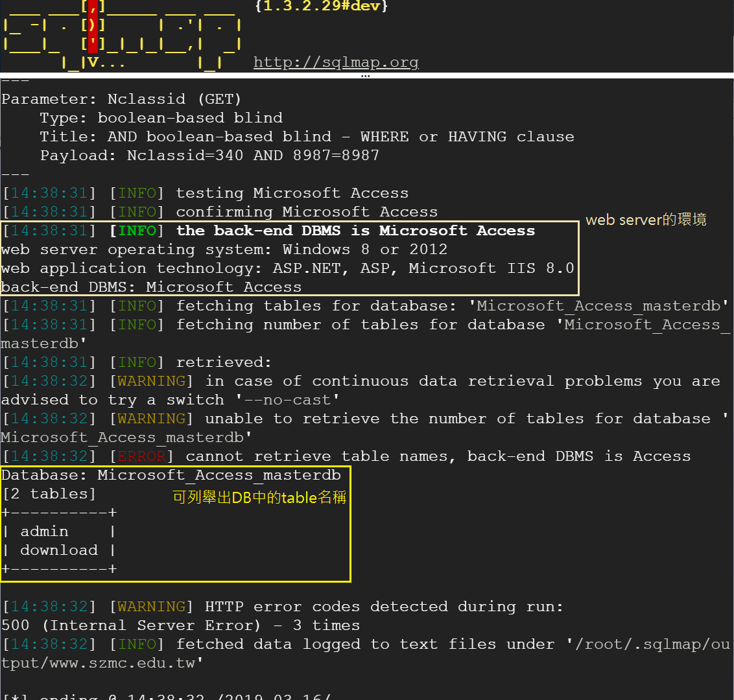Click the '[2 tables]' text

49,494
